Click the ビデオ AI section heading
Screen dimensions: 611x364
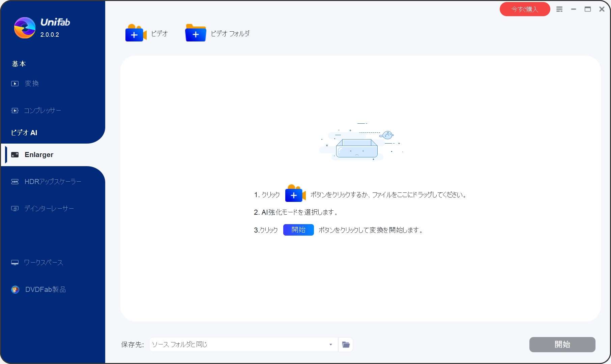click(24, 133)
